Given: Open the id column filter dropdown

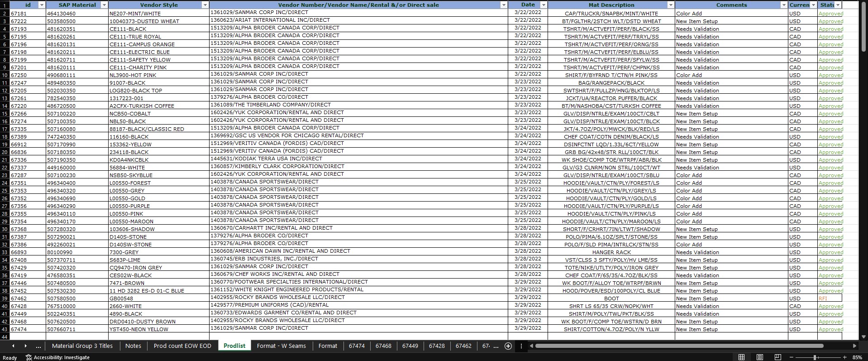Looking at the screenshot, I should pyautogui.click(x=42, y=5).
